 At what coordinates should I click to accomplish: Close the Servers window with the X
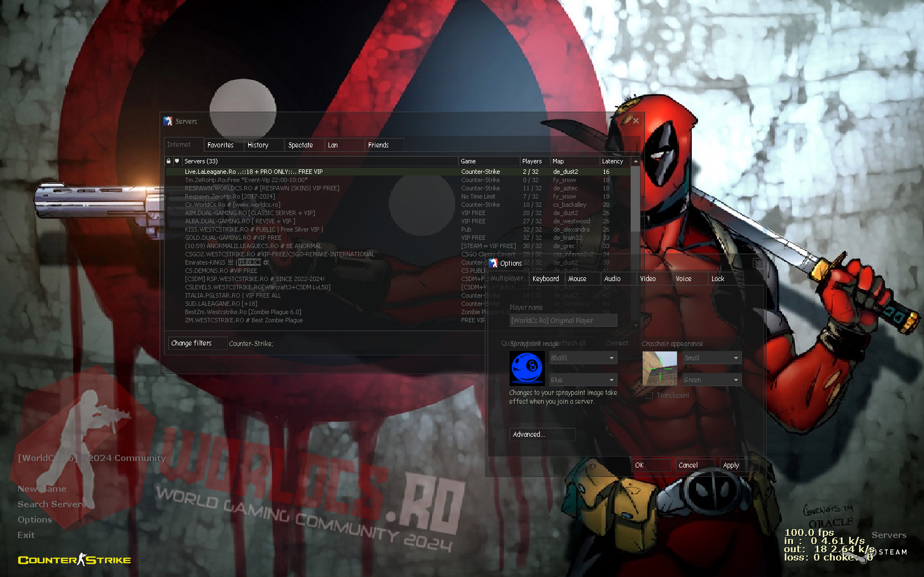pyautogui.click(x=636, y=120)
